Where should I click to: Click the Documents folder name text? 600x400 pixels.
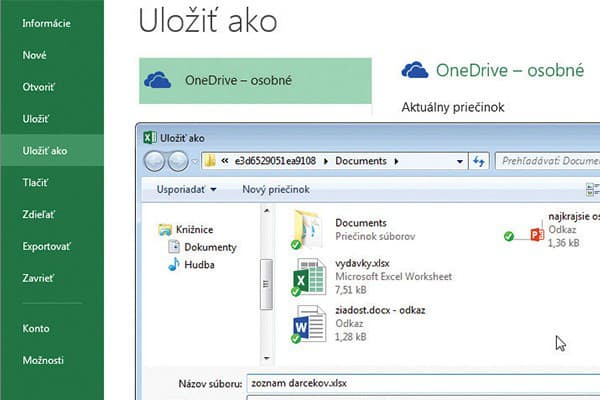point(361,223)
